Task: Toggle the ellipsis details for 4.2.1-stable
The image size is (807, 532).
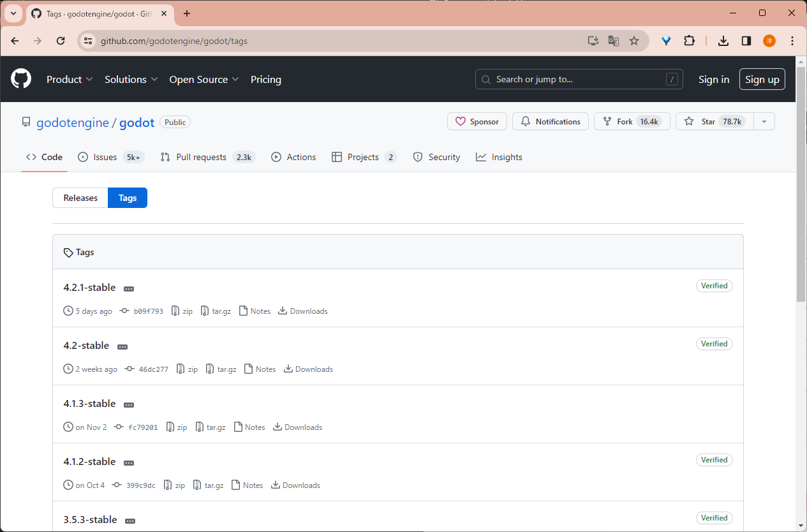Action: (x=129, y=289)
